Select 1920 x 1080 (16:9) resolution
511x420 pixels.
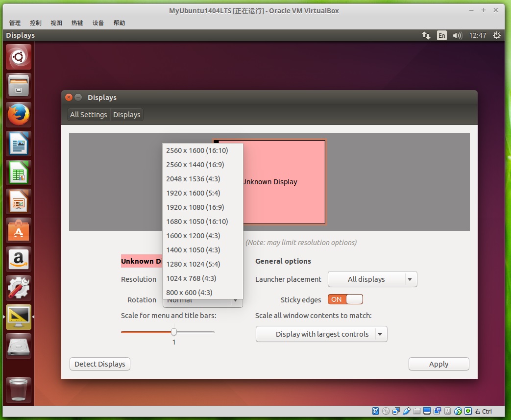pos(195,207)
